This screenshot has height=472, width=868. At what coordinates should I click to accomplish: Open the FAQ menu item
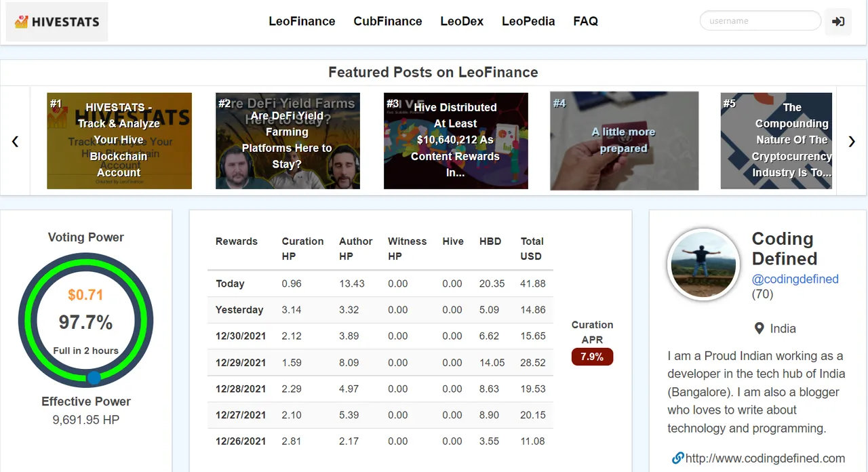[x=585, y=21]
